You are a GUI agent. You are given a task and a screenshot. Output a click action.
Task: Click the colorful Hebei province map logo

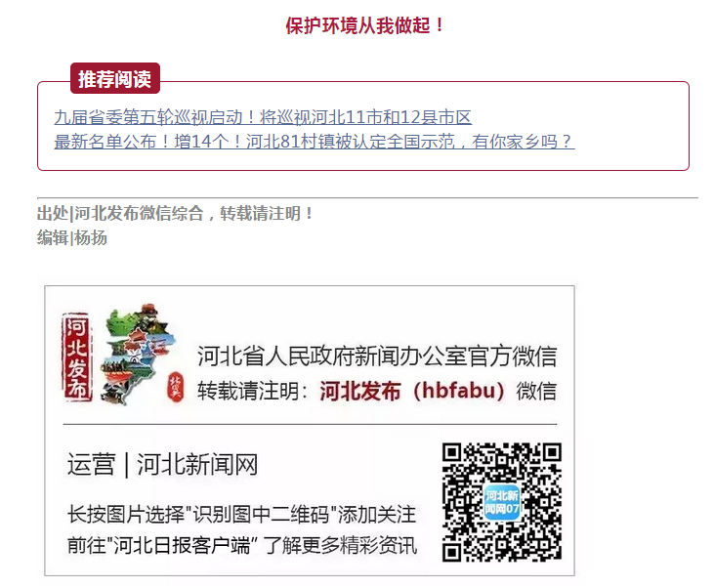(x=138, y=355)
